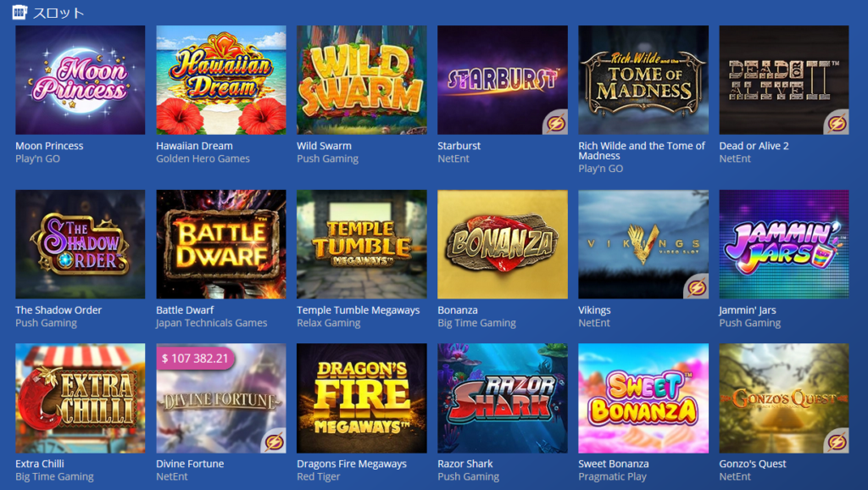
Task: Click the Temple Tumble Megaways title link
Action: click(359, 310)
